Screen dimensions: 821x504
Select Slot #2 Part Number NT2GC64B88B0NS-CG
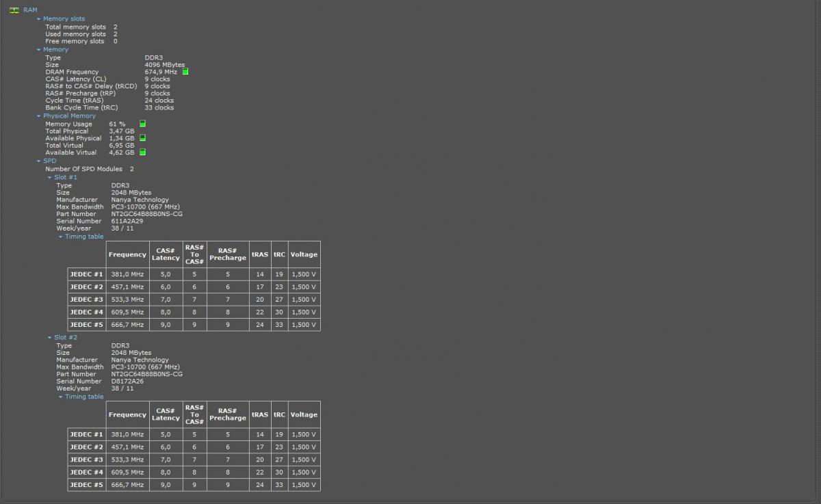click(x=147, y=374)
